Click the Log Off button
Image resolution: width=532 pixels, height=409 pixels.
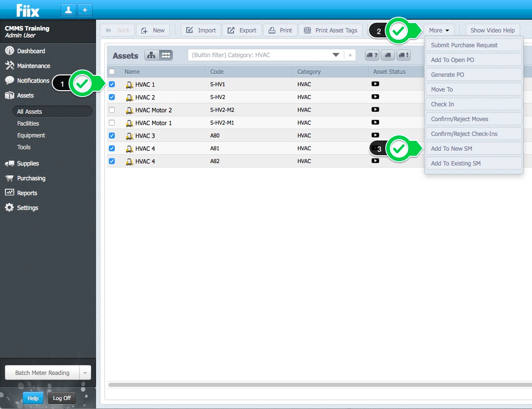coord(62,398)
